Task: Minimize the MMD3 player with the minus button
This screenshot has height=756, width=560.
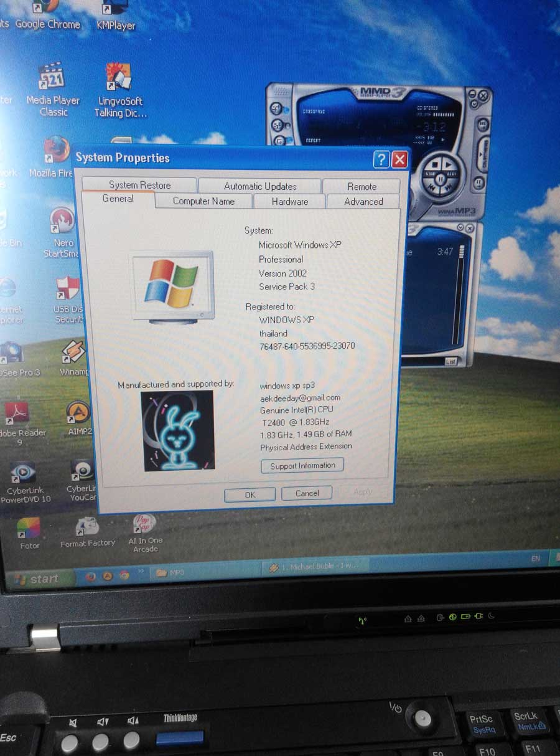Action: [x=472, y=93]
